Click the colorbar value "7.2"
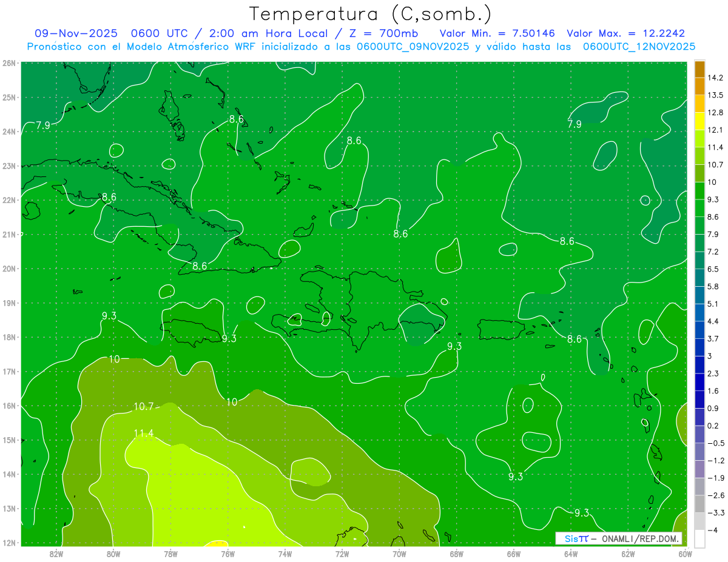The height and width of the screenshot is (562, 728). click(x=713, y=252)
